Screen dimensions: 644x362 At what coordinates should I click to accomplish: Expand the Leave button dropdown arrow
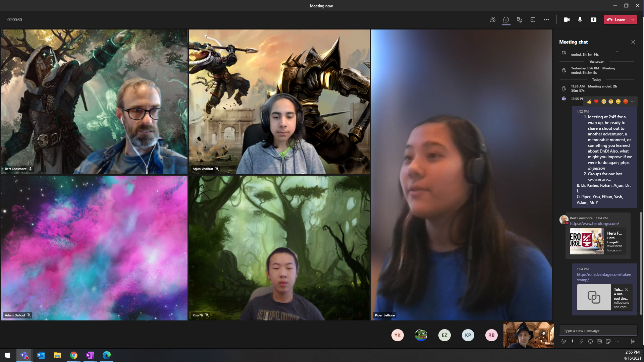tap(633, 20)
